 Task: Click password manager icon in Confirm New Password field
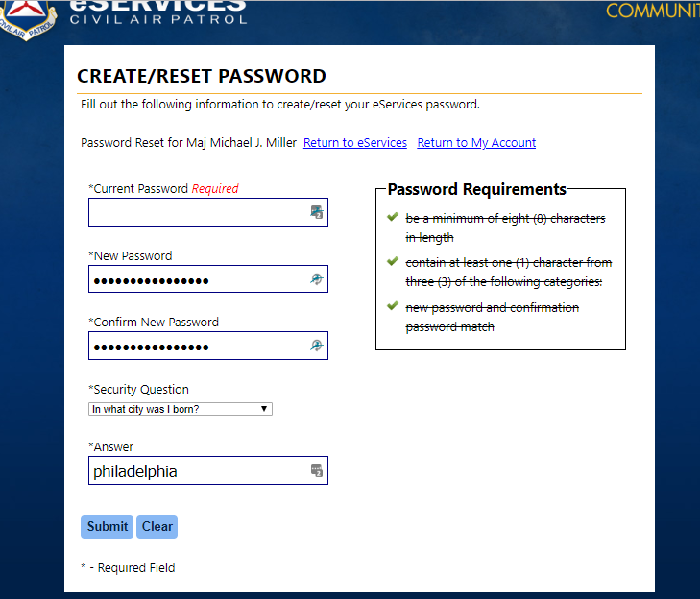[317, 345]
